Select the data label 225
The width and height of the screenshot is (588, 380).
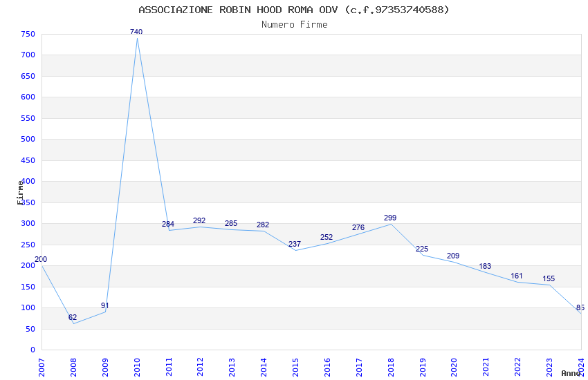(x=422, y=249)
